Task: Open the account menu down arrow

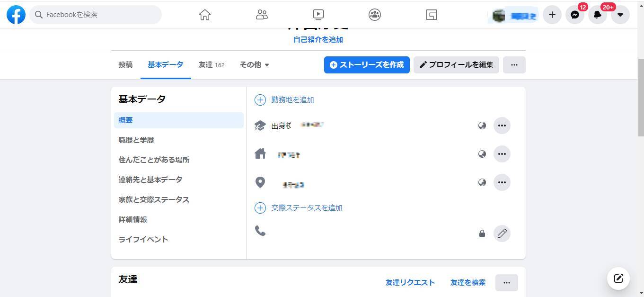Action: (x=620, y=15)
